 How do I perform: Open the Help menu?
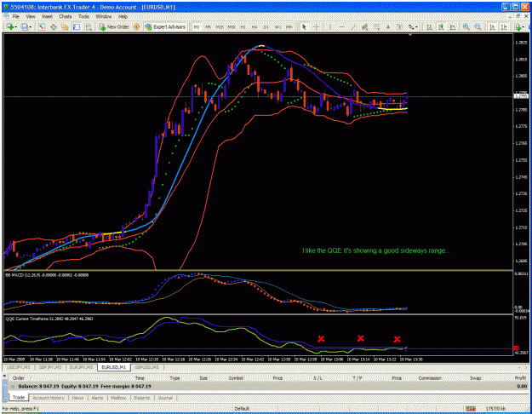click(x=123, y=16)
